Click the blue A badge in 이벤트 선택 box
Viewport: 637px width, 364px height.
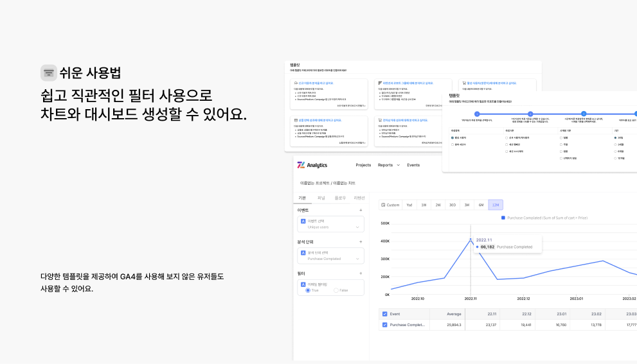pos(303,221)
